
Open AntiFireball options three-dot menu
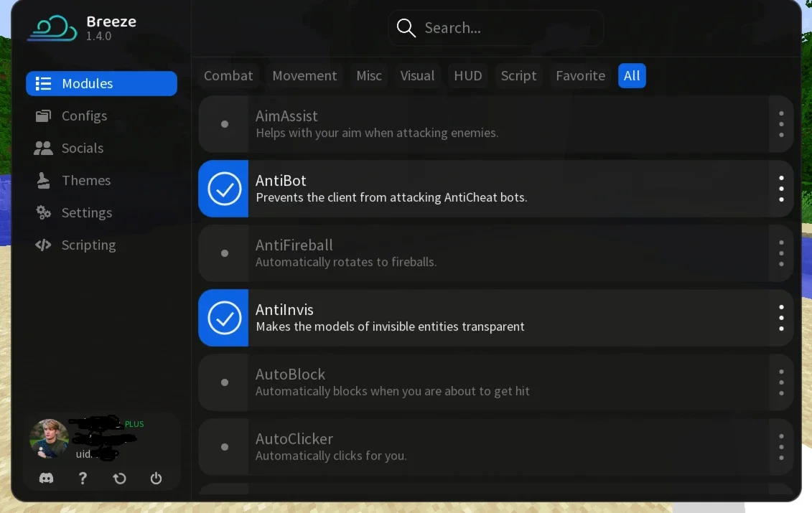pos(781,253)
